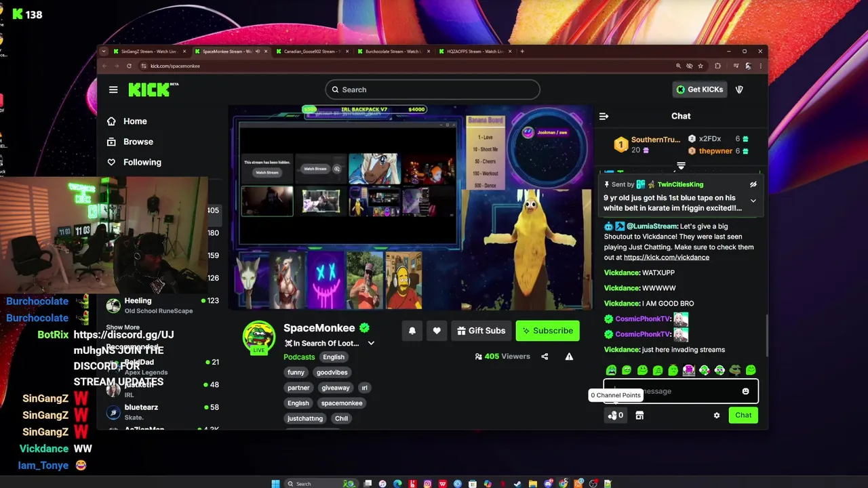Collapse the chat panel with arrow icon

[x=604, y=116]
